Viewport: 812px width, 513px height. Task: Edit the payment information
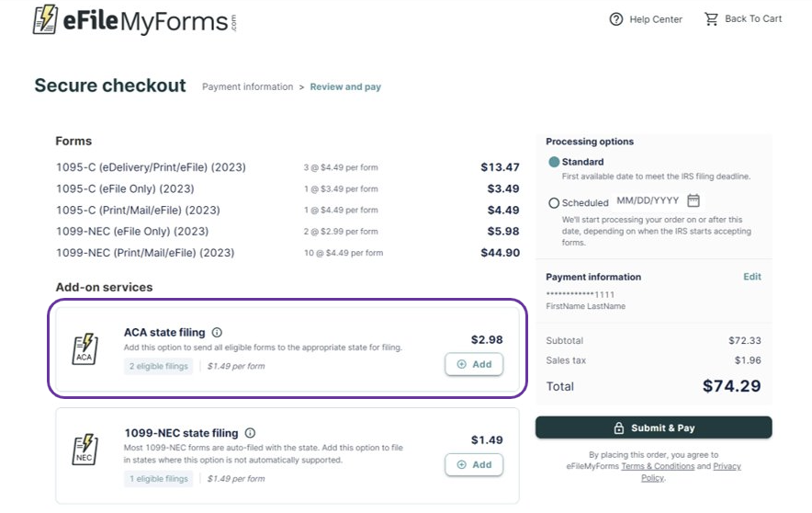751,277
